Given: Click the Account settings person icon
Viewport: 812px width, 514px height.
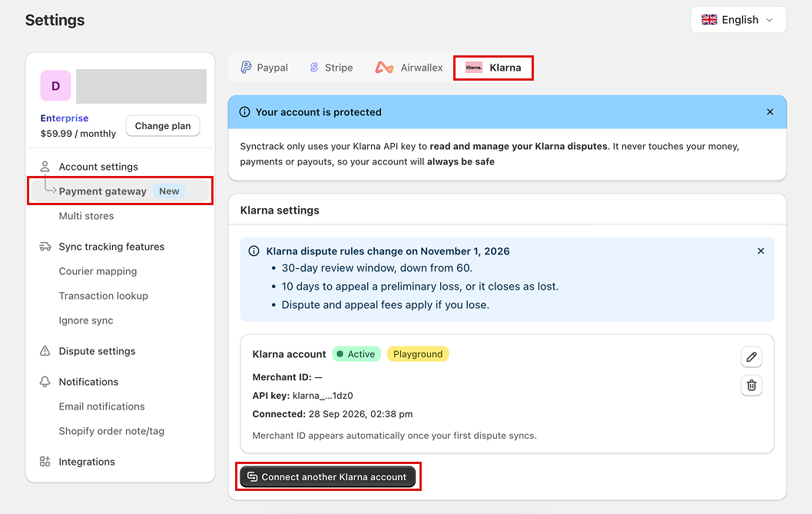Looking at the screenshot, I should tap(45, 166).
